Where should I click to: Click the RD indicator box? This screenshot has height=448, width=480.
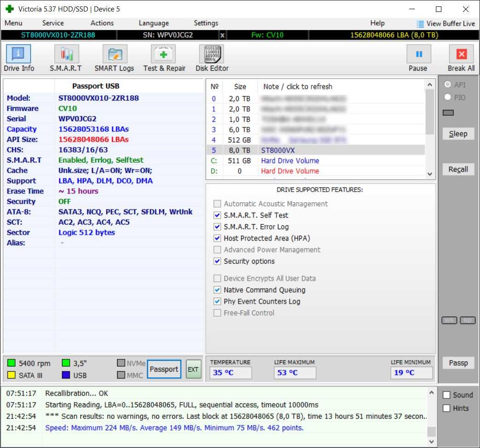[468, 320]
